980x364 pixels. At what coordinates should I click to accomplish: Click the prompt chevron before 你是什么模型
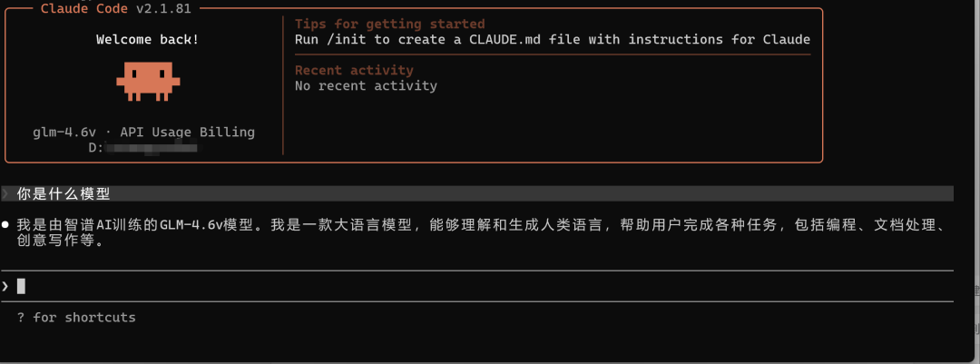(x=6, y=193)
